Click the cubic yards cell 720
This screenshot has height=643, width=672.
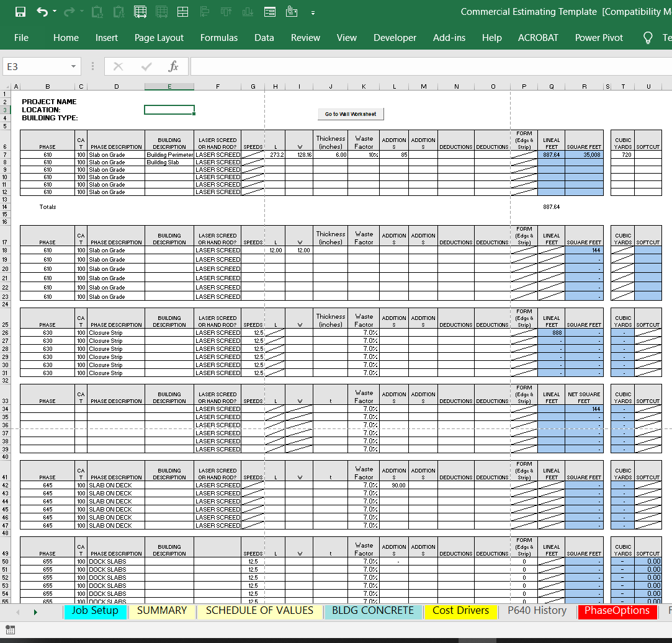(623, 154)
